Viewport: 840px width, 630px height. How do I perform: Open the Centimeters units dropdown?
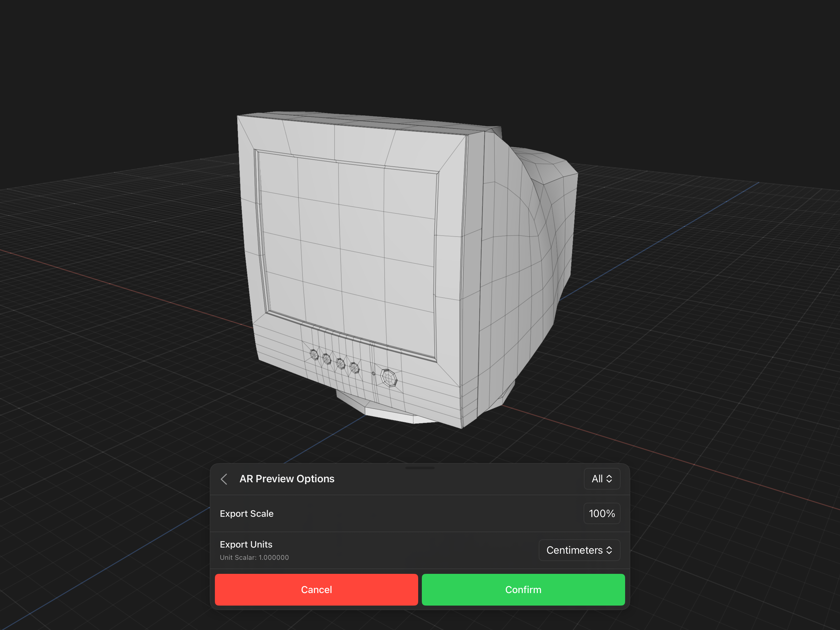pos(579,550)
